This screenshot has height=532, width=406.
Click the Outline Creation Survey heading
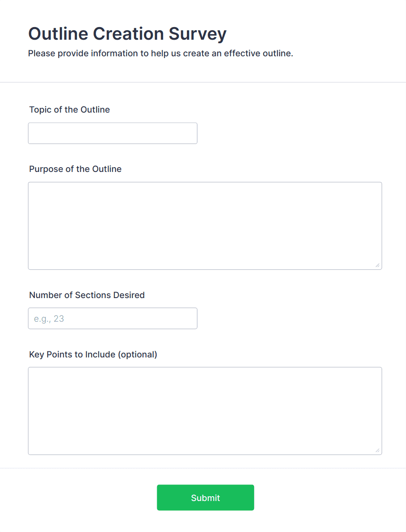point(127,34)
